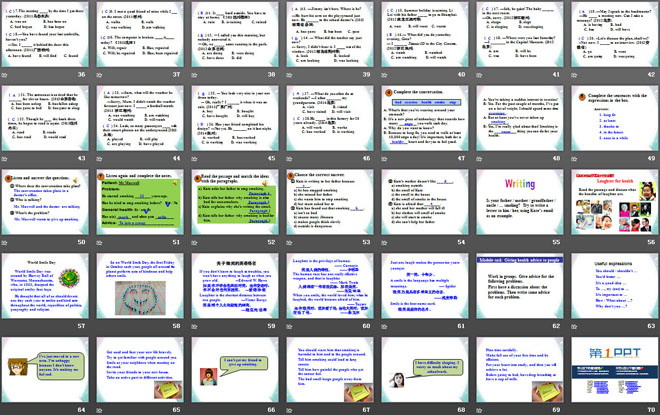This screenshot has height=415, width=660.
Task: Click the star icon beneath slide 53
Action: click(290, 242)
